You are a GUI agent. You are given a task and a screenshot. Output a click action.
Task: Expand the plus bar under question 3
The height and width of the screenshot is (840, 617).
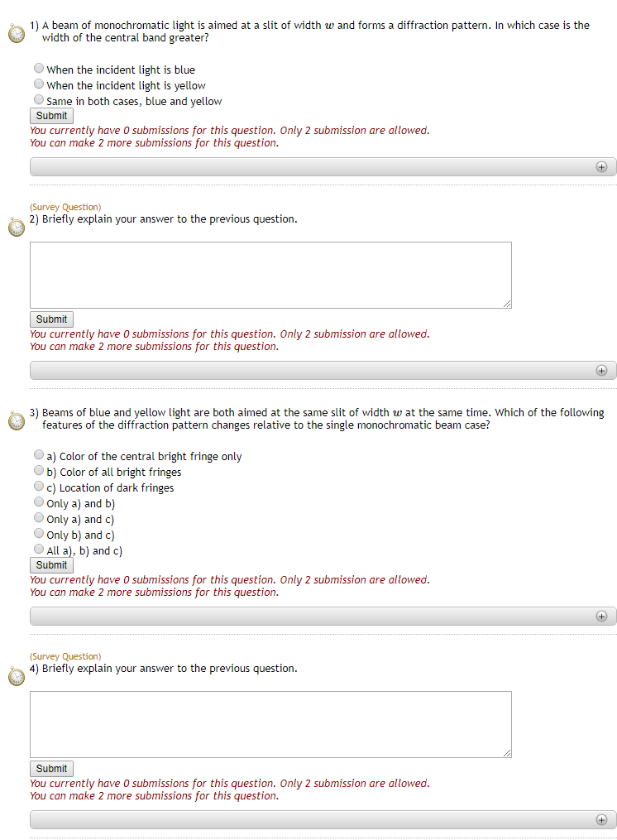tap(601, 616)
